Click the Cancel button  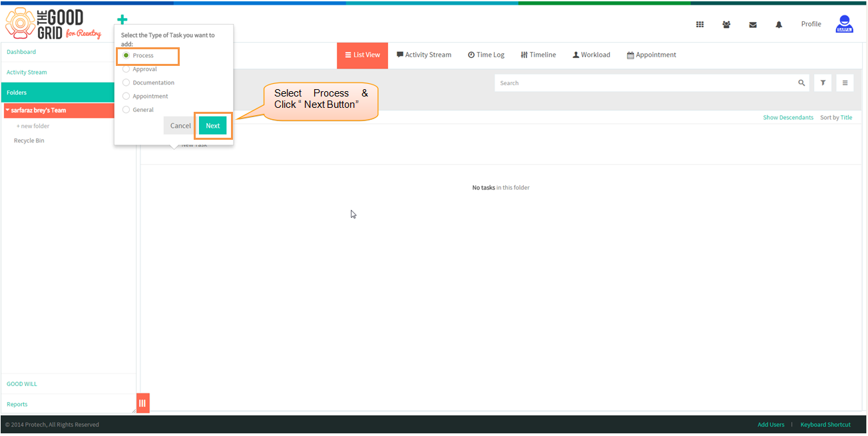pos(180,126)
